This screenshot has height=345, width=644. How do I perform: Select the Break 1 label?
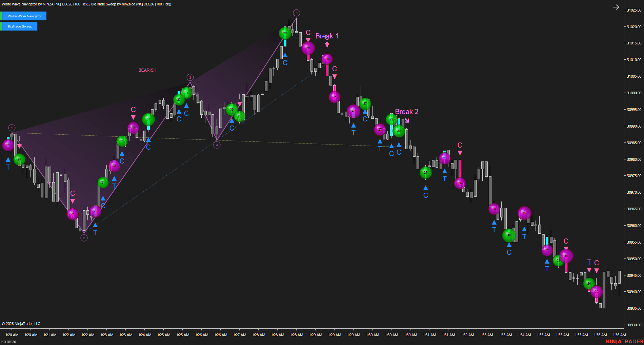(x=327, y=36)
